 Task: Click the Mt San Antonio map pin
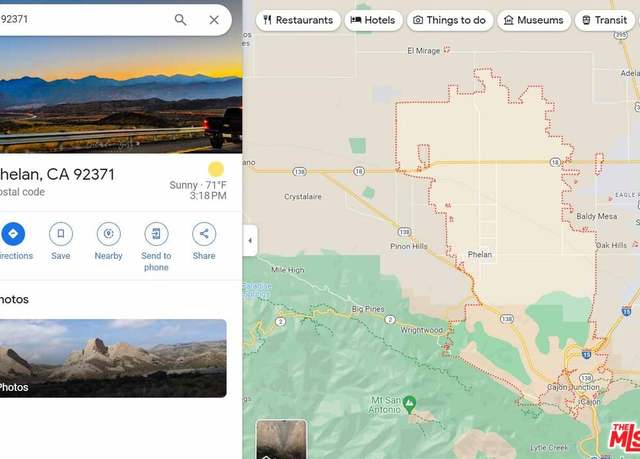(x=409, y=404)
